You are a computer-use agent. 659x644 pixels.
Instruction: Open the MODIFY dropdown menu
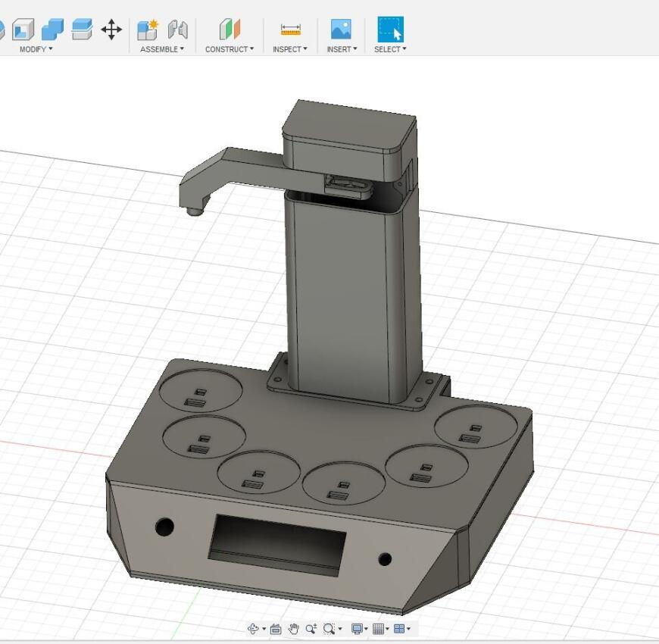tap(36, 49)
